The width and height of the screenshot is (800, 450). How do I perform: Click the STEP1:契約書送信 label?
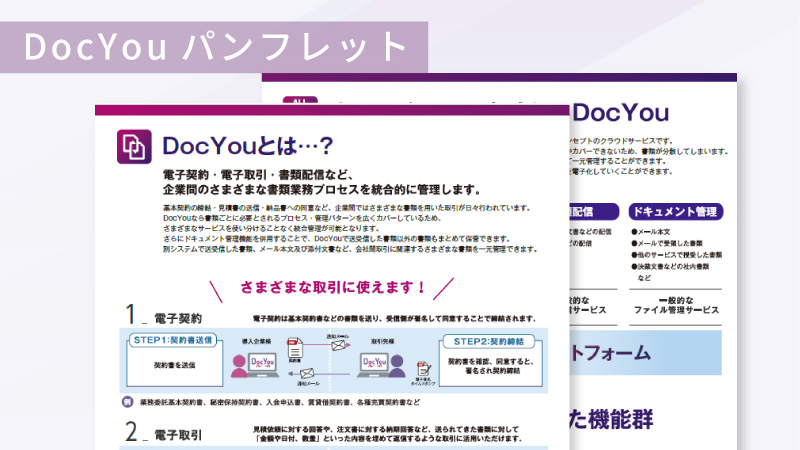[173, 340]
